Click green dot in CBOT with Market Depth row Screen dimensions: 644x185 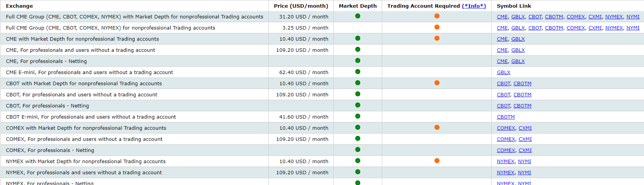click(358, 83)
